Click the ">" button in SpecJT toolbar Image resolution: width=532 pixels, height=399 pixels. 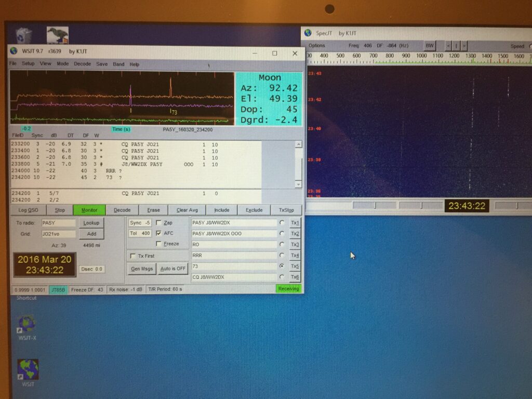(464, 46)
